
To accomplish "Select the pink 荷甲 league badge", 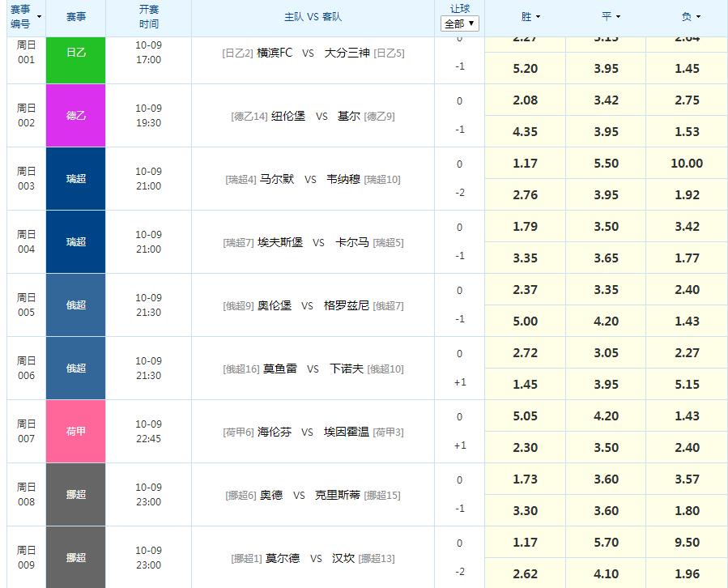I will click(77, 431).
